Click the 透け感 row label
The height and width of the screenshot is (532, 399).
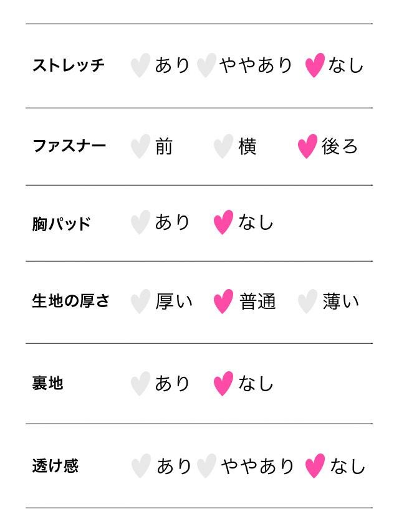(55, 466)
